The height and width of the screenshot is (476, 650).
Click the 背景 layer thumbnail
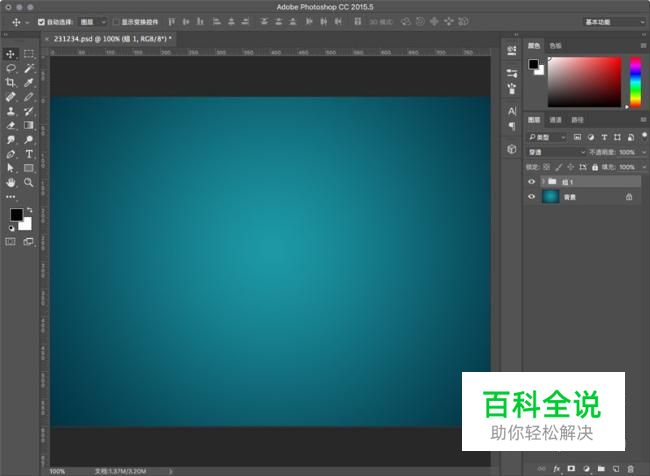[550, 198]
